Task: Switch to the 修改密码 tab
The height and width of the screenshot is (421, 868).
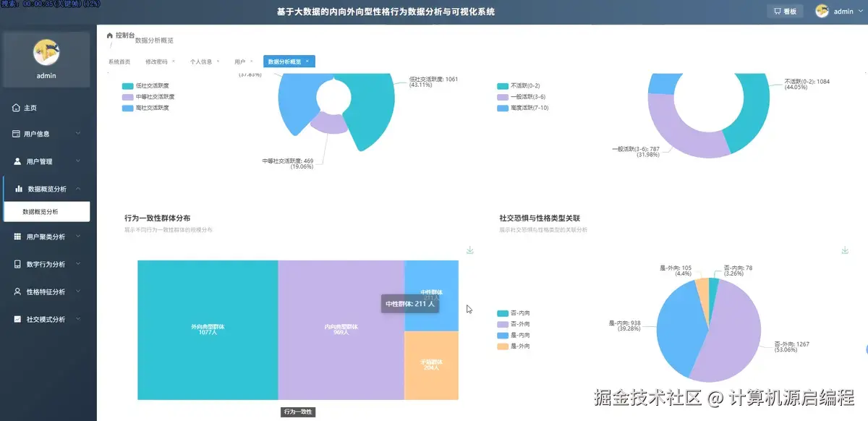Action: point(156,61)
